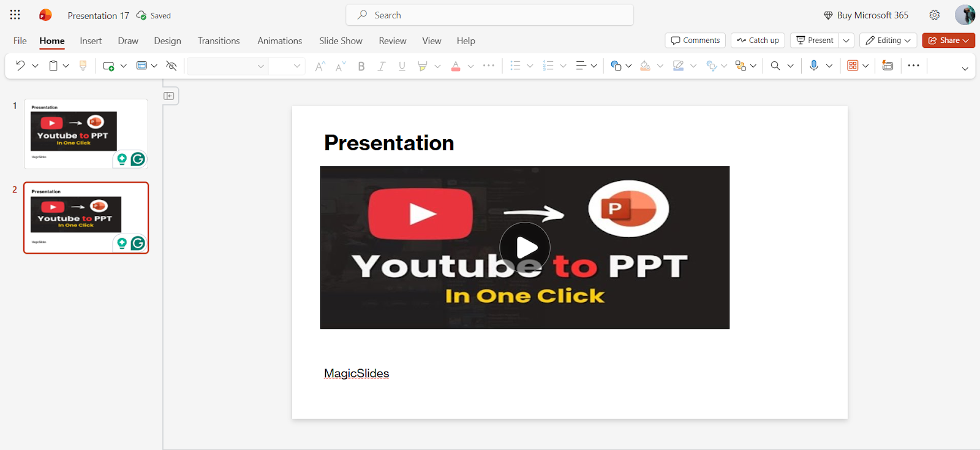The image size is (980, 450).
Task: Click the Hide Slide icon
Action: [171, 66]
